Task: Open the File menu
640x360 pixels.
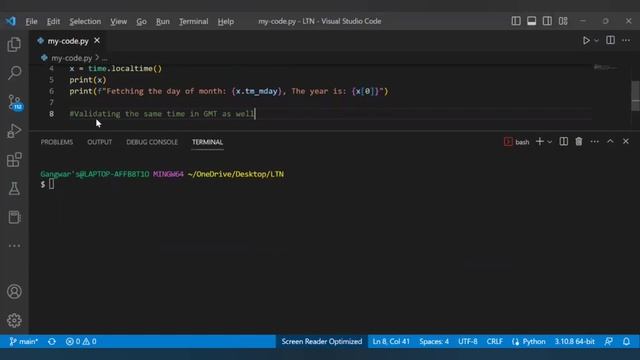Action: pyautogui.click(x=31, y=21)
